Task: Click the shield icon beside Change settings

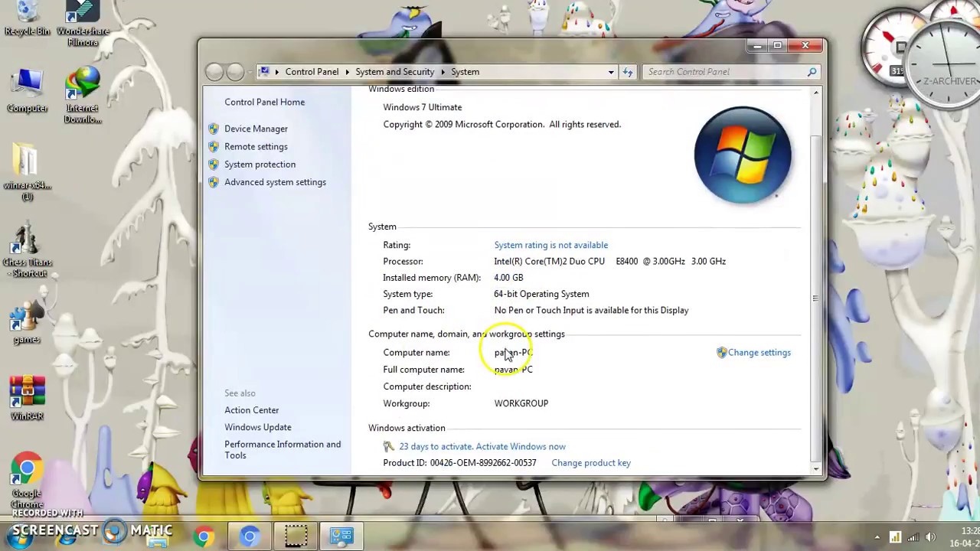Action: (721, 352)
